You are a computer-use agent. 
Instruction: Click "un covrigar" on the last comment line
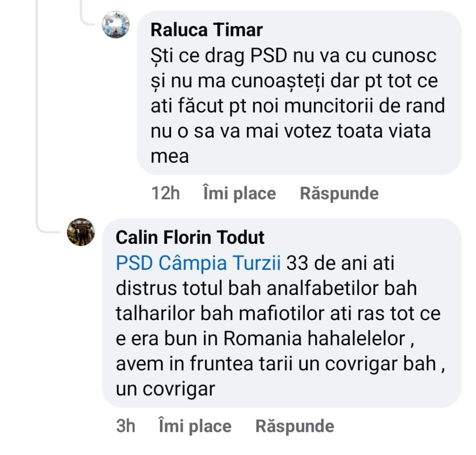point(165,389)
